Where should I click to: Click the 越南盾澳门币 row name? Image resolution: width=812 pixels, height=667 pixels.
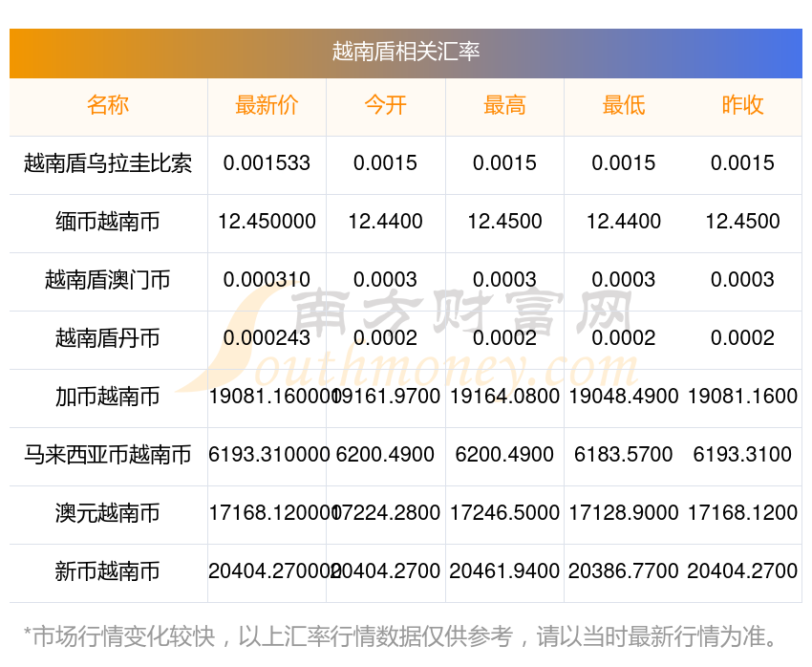108,280
